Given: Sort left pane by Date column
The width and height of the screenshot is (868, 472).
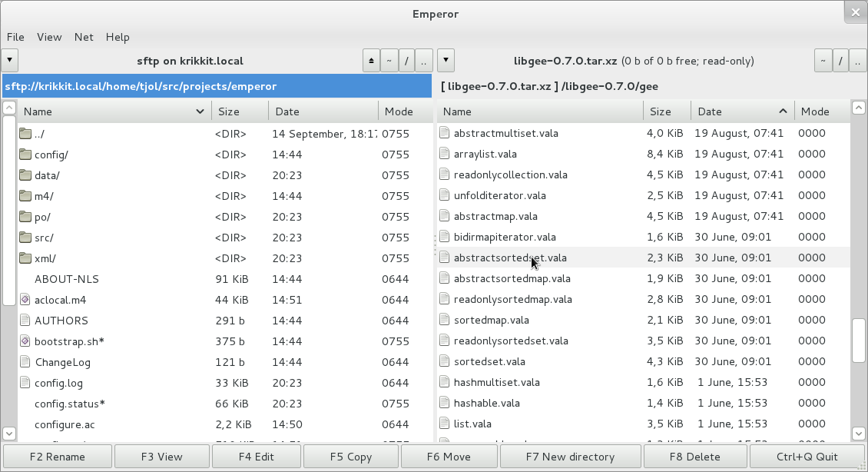Looking at the screenshot, I should click(324, 111).
